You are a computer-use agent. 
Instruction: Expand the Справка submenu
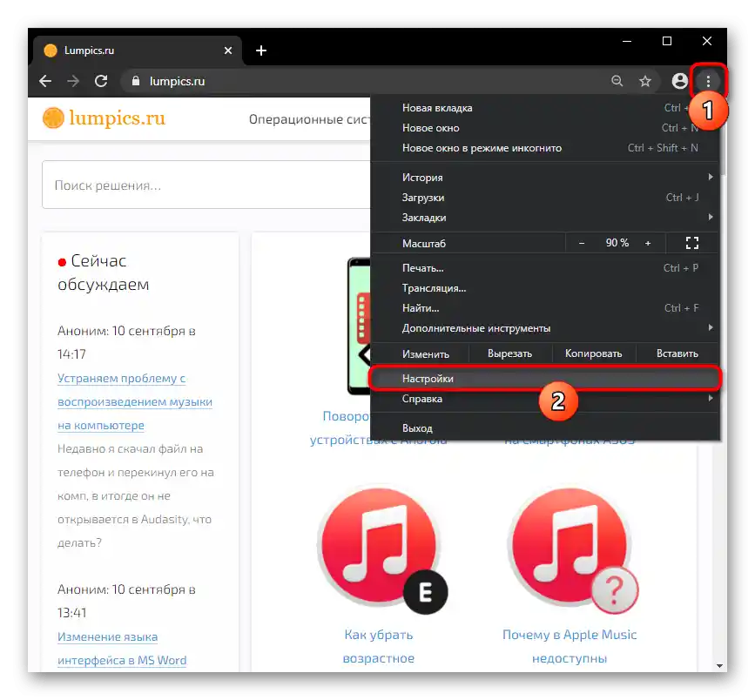(x=545, y=399)
